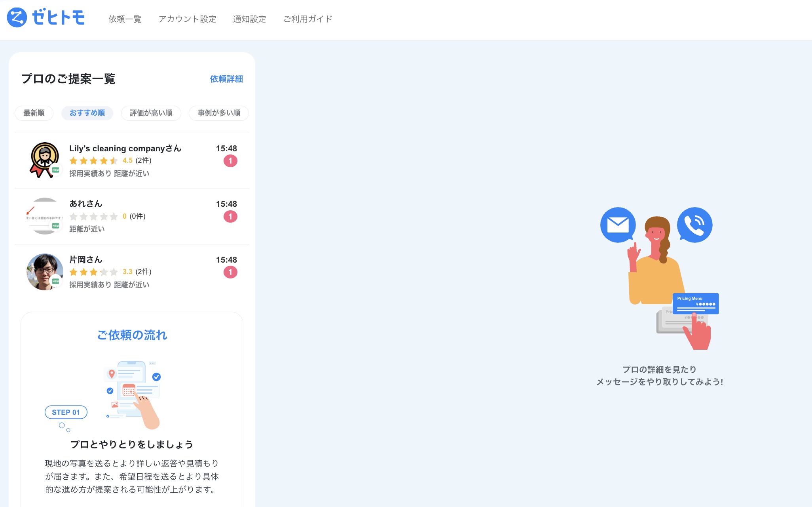Open 通知設定 from the header
This screenshot has width=812, height=507.
pos(249,19)
